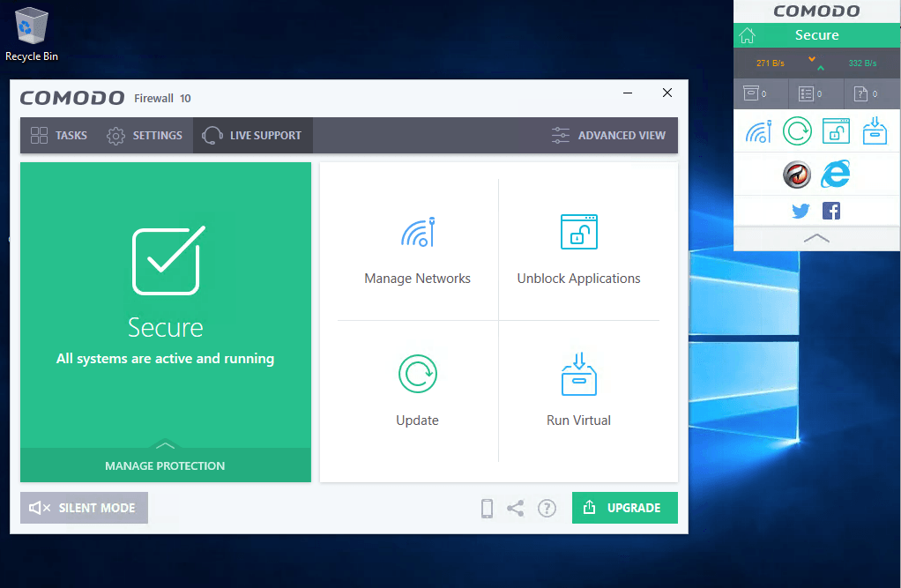Switch to Advanced View
This screenshot has width=901, height=588.
pos(608,135)
